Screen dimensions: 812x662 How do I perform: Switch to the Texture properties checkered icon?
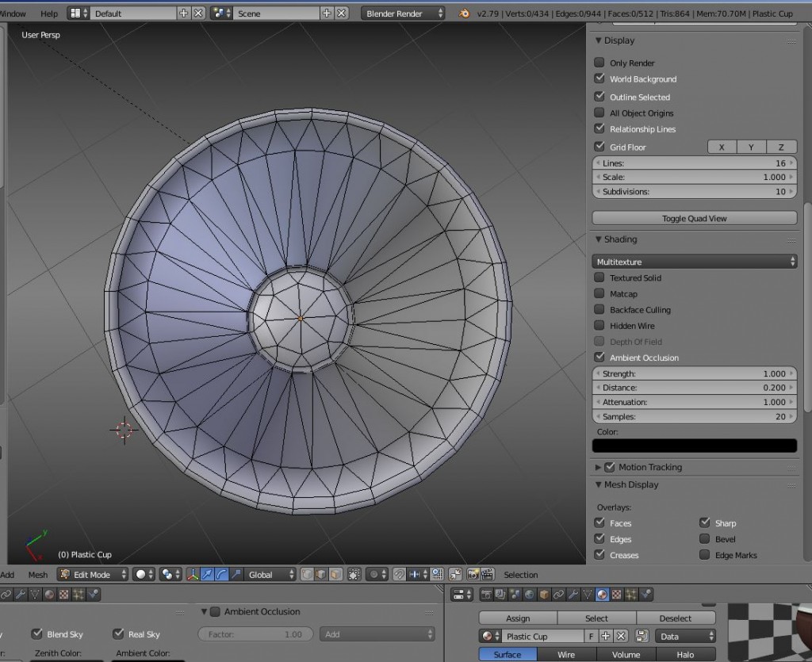(616, 594)
